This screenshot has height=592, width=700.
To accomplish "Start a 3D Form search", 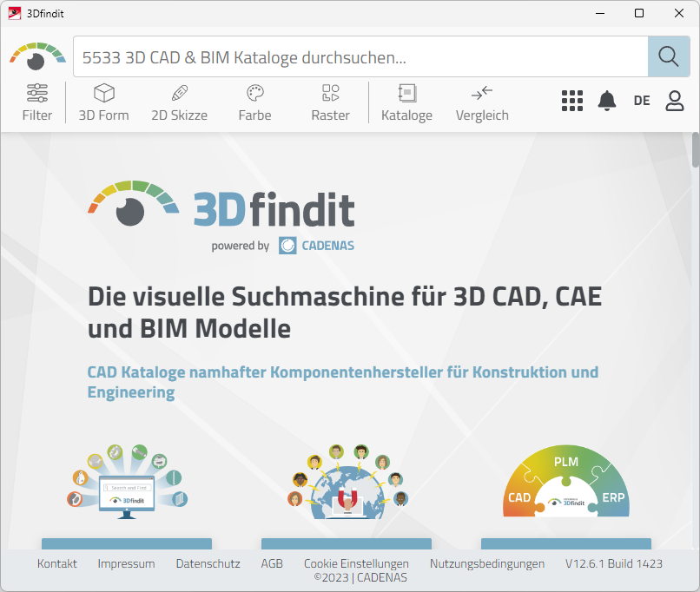I will click(104, 102).
